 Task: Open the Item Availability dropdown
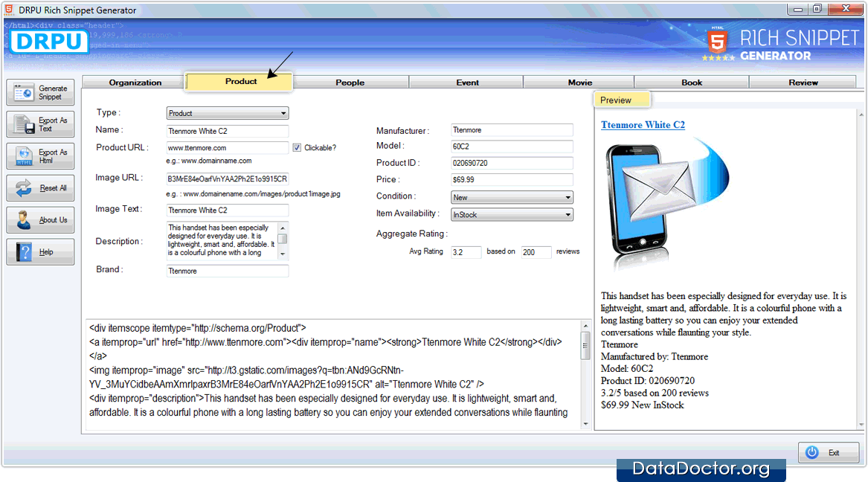512,215
